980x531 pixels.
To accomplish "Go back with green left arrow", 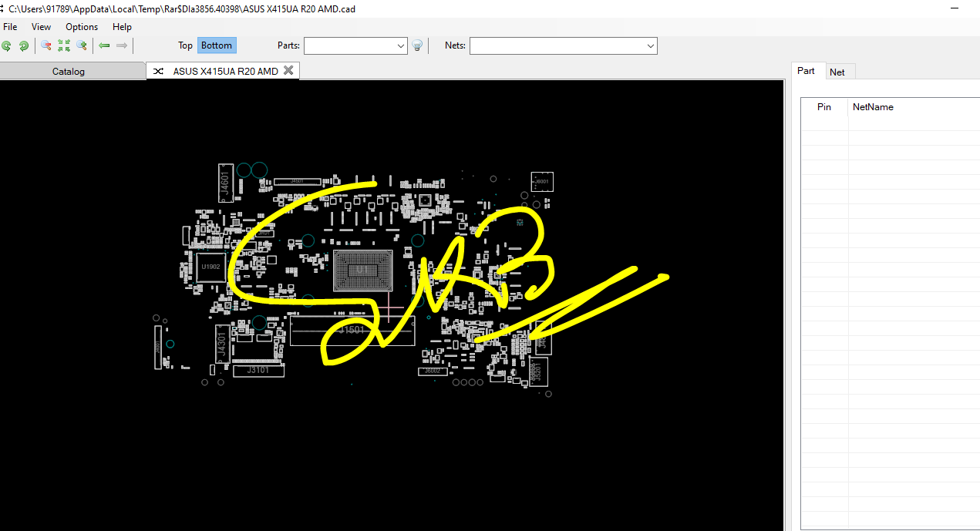I will [104, 45].
